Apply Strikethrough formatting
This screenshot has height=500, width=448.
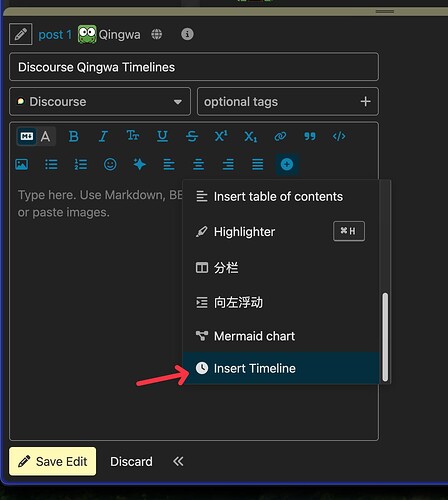pos(192,136)
